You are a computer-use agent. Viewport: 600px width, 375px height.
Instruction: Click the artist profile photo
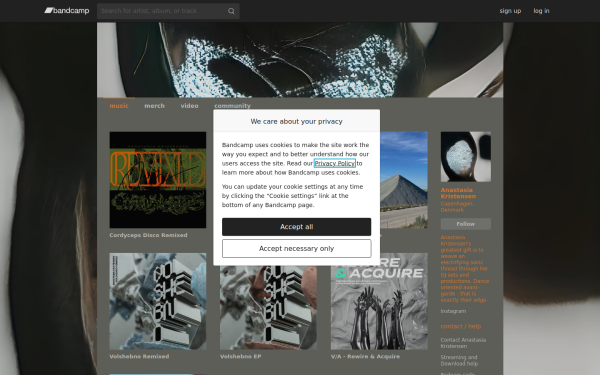click(466, 157)
